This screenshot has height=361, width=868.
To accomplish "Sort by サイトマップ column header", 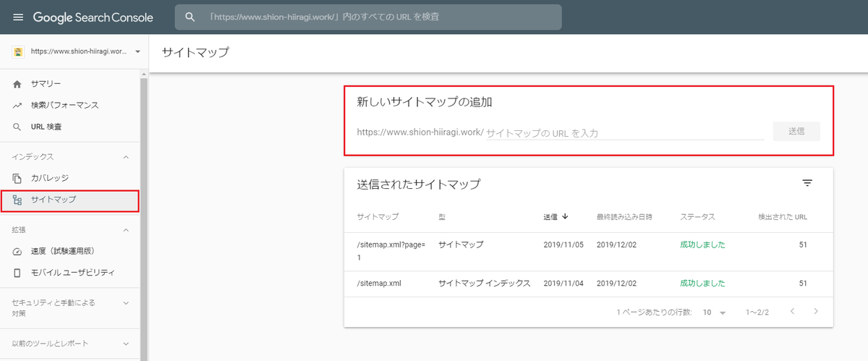I will pos(378,217).
